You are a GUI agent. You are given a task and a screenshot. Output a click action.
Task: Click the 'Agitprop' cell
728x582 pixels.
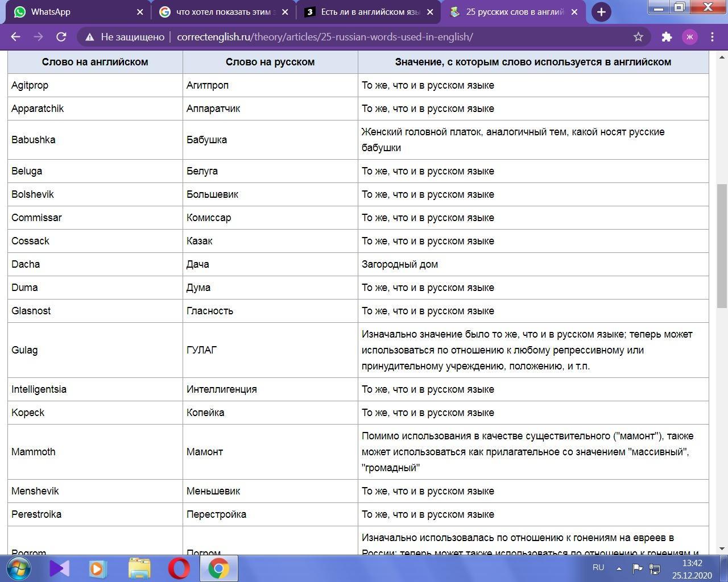pos(95,85)
